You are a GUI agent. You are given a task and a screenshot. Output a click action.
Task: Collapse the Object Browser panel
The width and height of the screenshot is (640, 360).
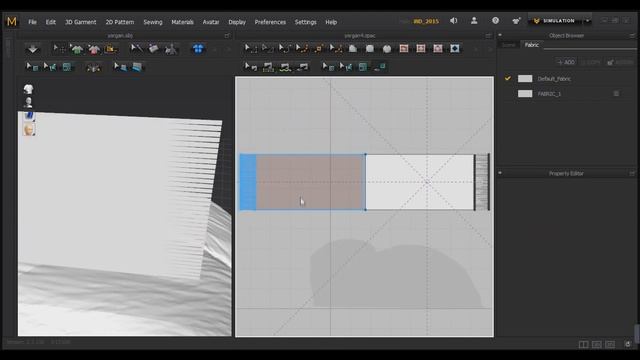[500, 36]
